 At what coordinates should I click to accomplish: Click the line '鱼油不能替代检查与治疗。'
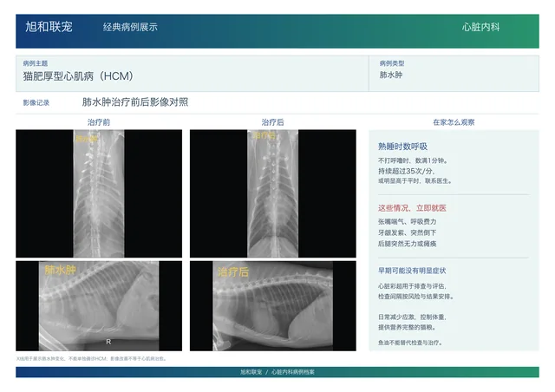410,343
